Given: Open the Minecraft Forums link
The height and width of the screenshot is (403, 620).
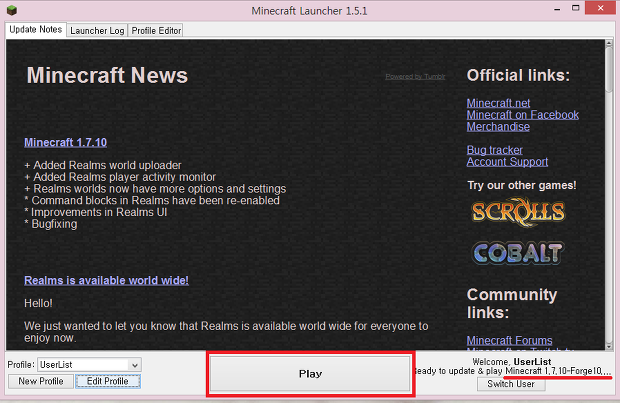Looking at the screenshot, I should (x=509, y=341).
